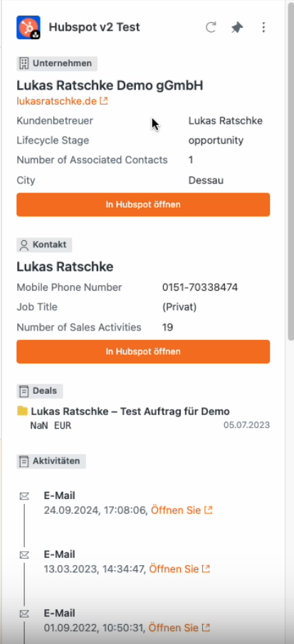Click the HubSpot app logo icon
This screenshot has height=644, width=294.
pos(28,28)
